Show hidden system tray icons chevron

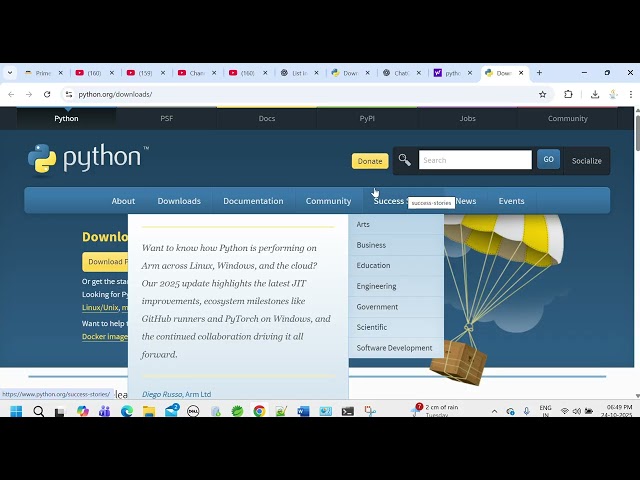point(494,411)
